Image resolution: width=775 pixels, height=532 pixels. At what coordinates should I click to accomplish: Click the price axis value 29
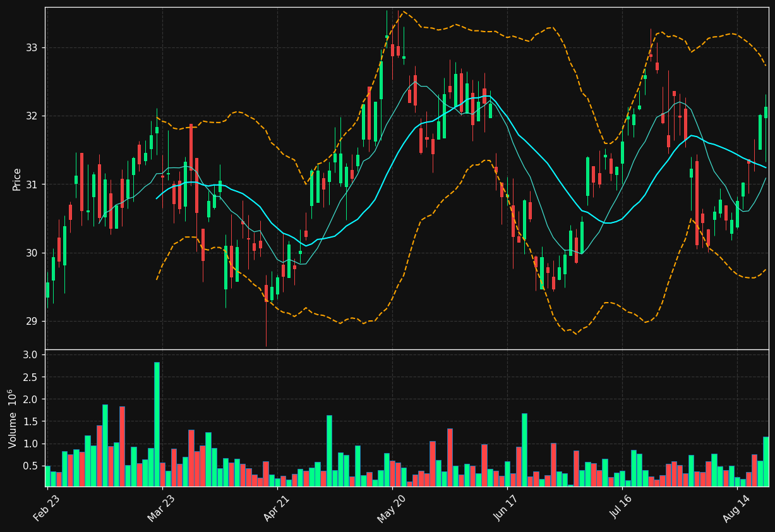pos(32,322)
